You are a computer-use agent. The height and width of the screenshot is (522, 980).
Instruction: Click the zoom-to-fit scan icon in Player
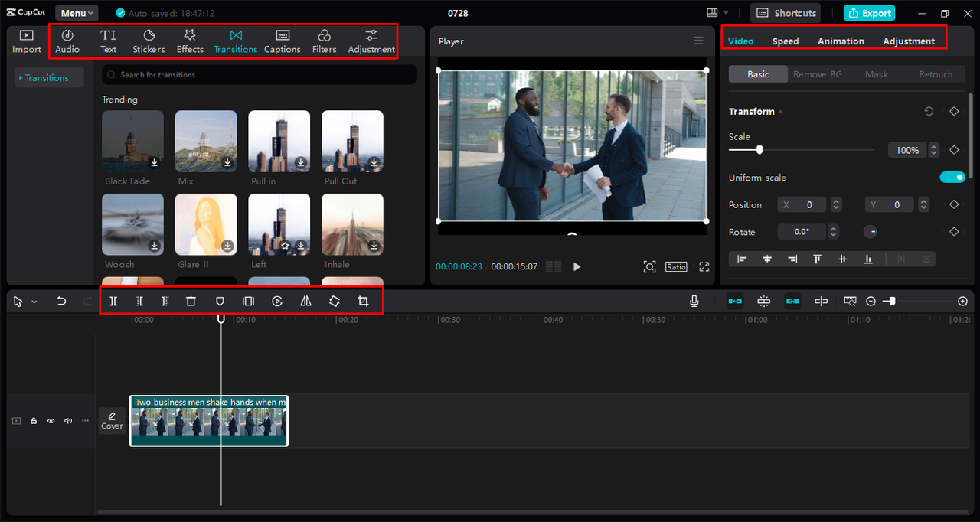click(649, 266)
